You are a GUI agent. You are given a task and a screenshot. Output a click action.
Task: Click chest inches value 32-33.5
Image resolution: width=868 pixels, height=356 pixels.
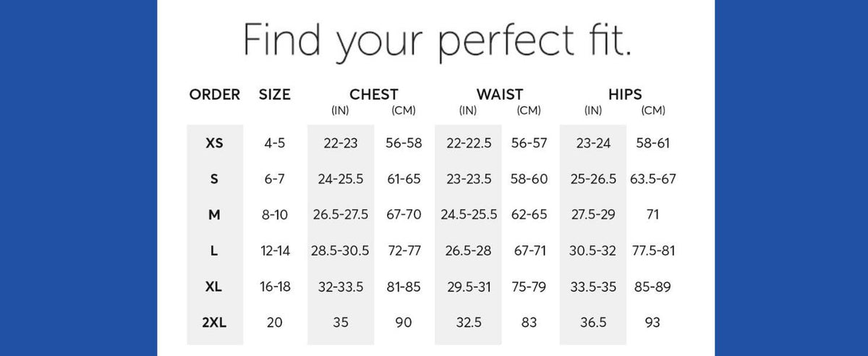(340, 287)
